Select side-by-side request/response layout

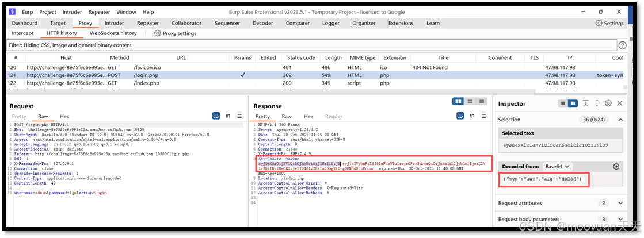coord(458,101)
